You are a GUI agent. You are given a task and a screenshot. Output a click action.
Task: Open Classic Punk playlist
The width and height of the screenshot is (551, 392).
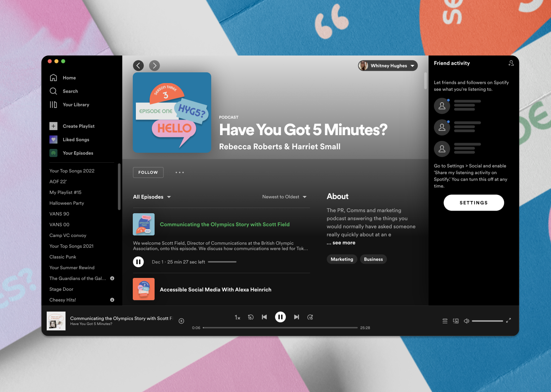[63, 256]
